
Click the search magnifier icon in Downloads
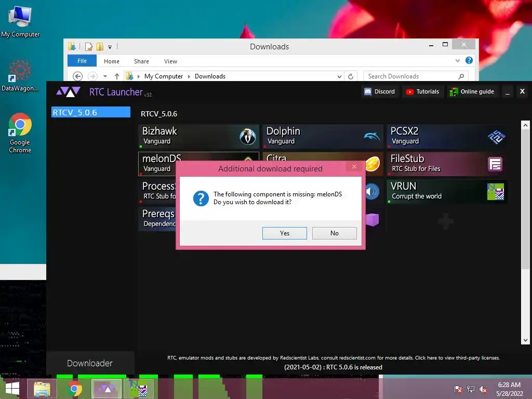point(461,76)
